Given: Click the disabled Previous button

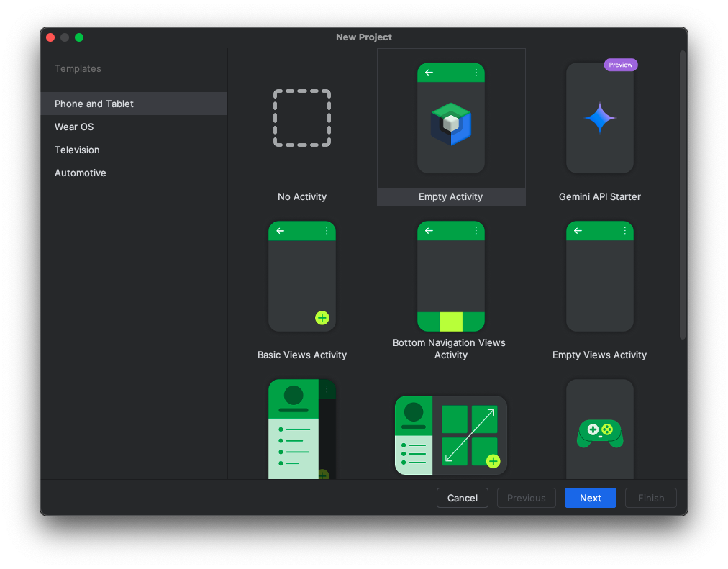Looking at the screenshot, I should click(x=527, y=498).
